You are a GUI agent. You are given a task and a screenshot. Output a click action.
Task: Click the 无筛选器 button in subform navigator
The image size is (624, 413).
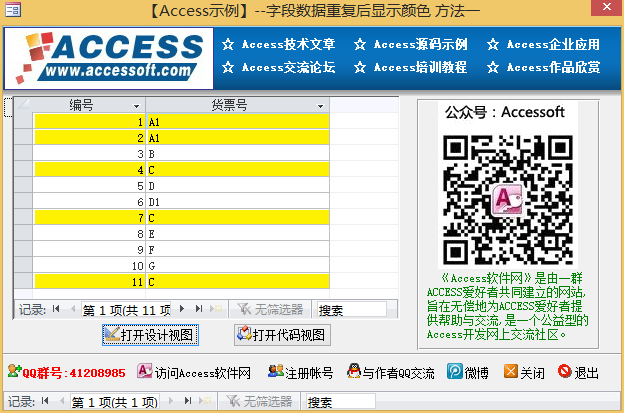tap(270, 310)
